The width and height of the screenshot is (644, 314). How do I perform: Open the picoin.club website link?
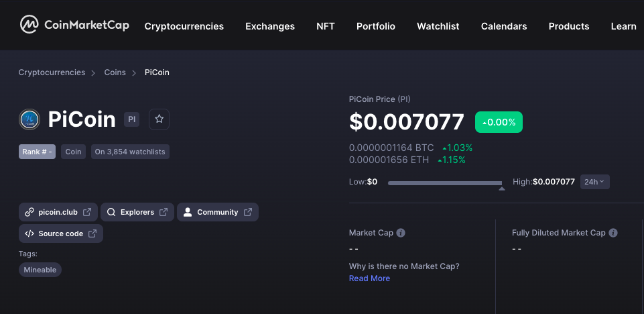(x=58, y=212)
